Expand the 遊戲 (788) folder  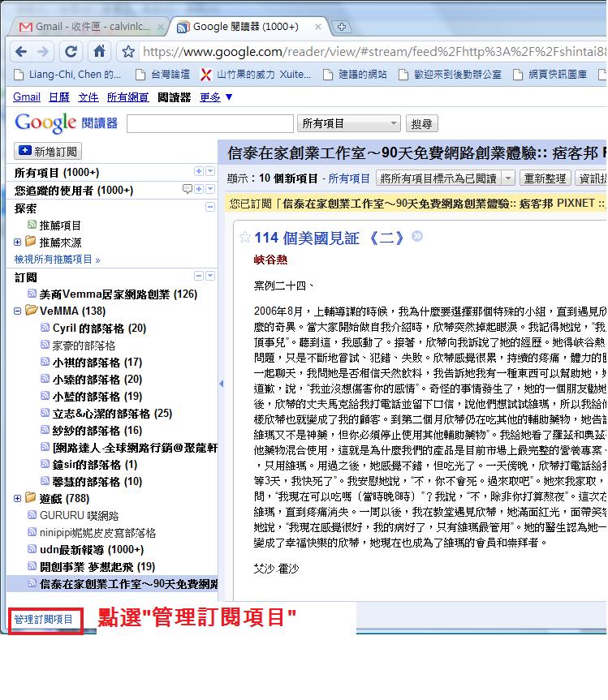(x=17, y=498)
